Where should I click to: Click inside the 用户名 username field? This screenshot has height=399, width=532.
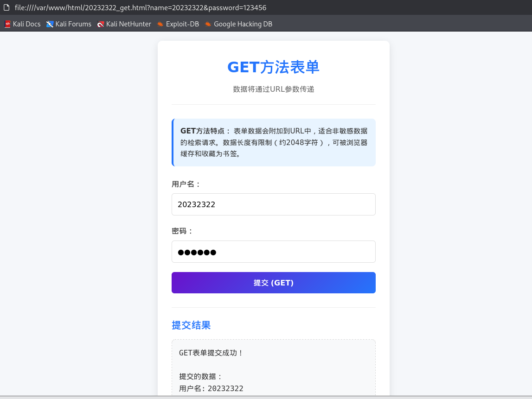coord(273,204)
